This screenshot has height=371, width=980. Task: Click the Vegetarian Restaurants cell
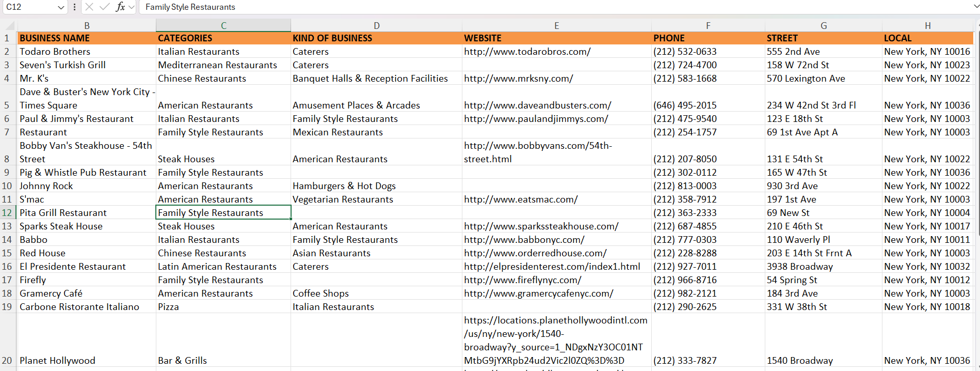point(377,199)
